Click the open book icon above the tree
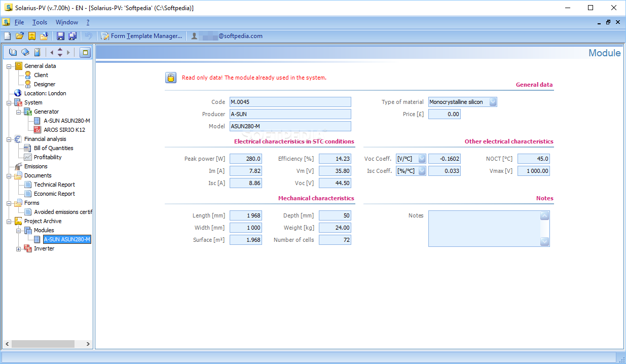This screenshot has width=626, height=364. pos(13,52)
